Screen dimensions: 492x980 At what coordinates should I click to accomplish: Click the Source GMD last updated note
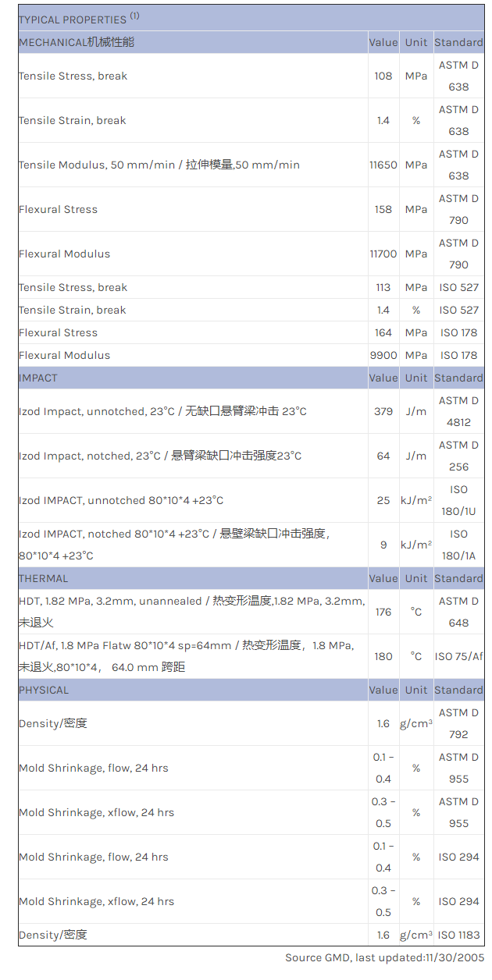pyautogui.click(x=384, y=957)
